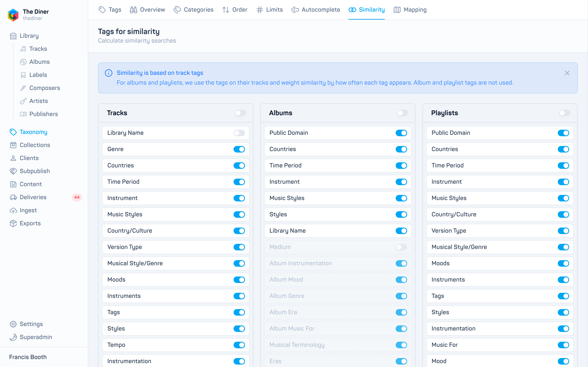588x367 pixels.
Task: Click the Exports box icon
Action: [x=13, y=223]
